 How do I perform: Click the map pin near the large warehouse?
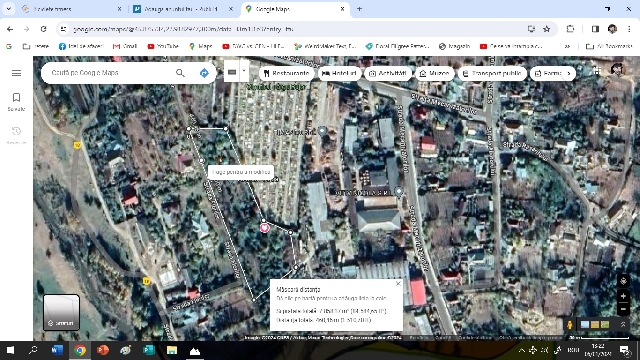pos(399,191)
